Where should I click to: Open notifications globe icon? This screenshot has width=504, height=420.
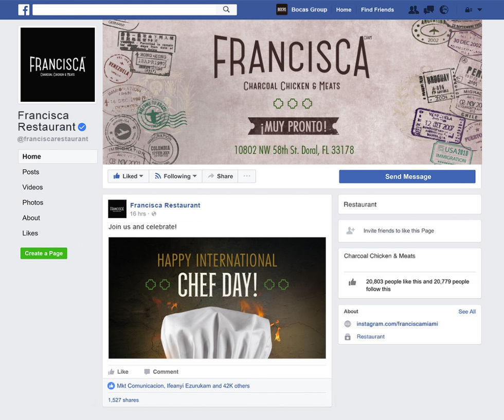444,10
